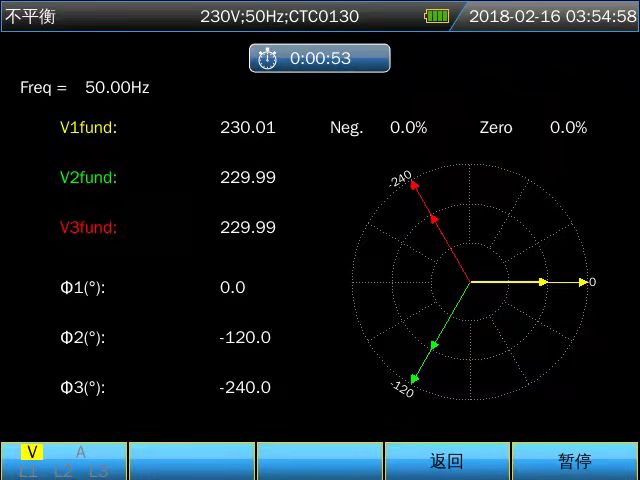Switch to A current mode
Viewport: 640px width, 480px height.
pyautogui.click(x=81, y=452)
